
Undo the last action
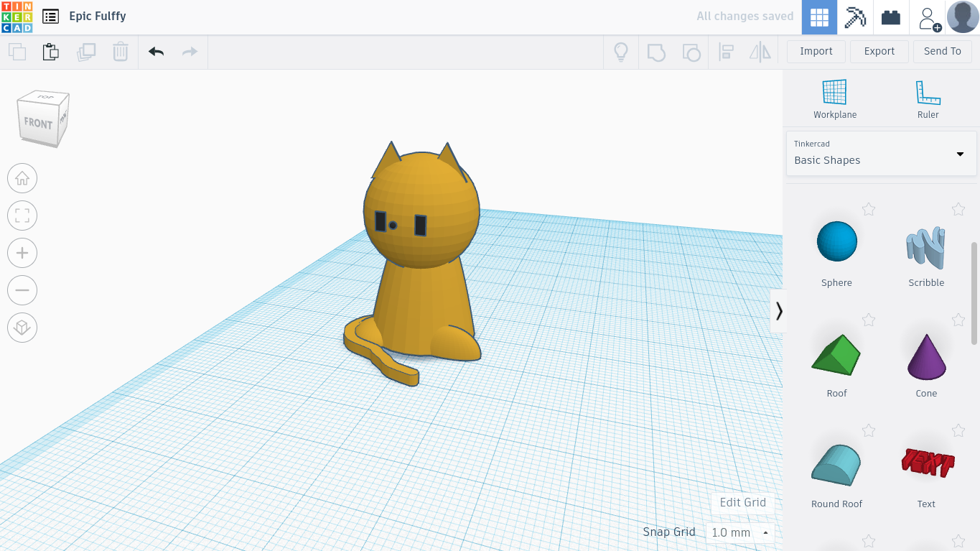click(x=156, y=52)
